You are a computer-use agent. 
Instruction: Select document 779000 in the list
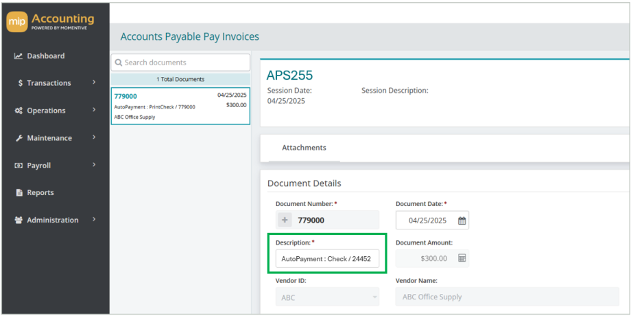(180, 106)
